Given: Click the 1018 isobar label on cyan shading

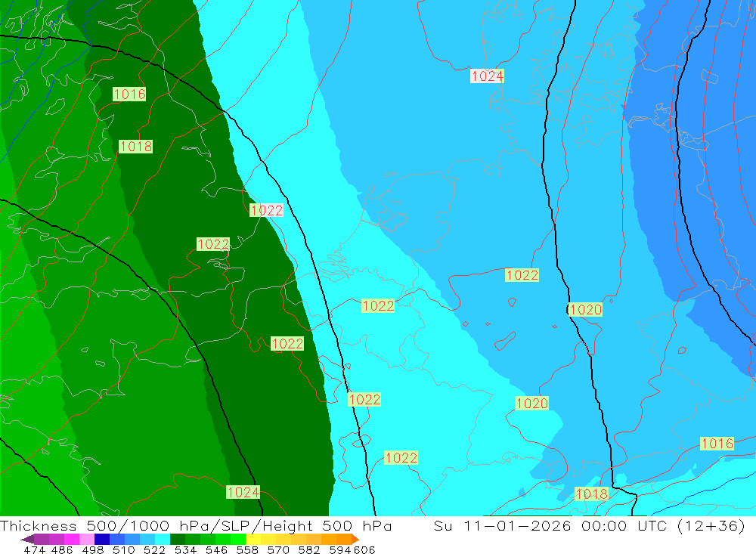Looking at the screenshot, I should 592,494.
